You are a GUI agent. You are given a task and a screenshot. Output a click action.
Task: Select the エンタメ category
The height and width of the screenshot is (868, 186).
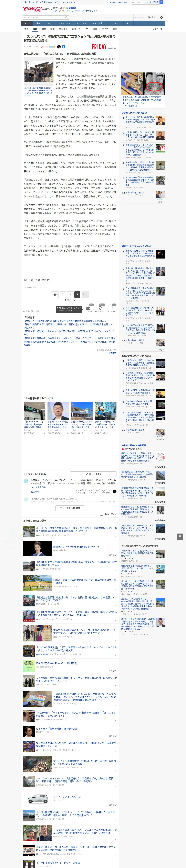coord(63,29)
